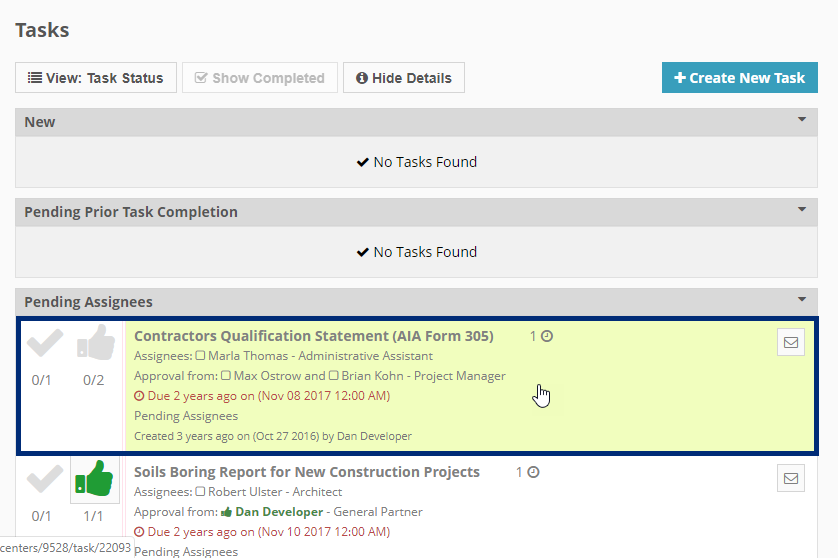Check the Brian Kohn approval checkbox
This screenshot has width=838, height=558.
click(333, 376)
